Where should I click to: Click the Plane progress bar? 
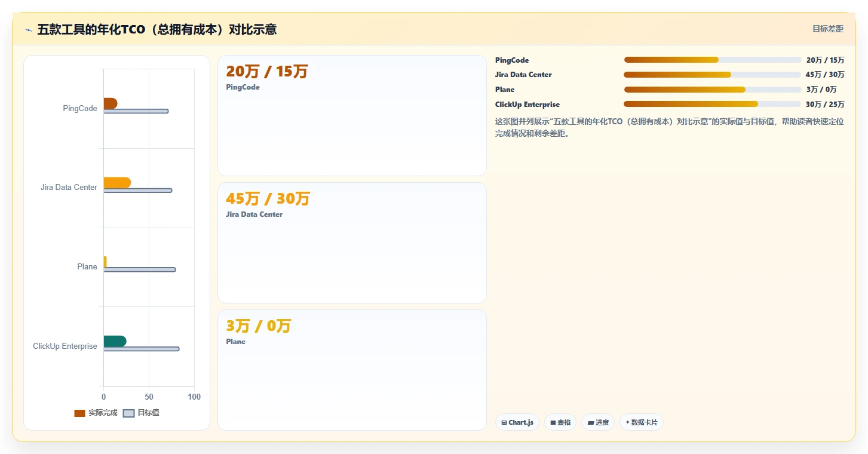713,90
